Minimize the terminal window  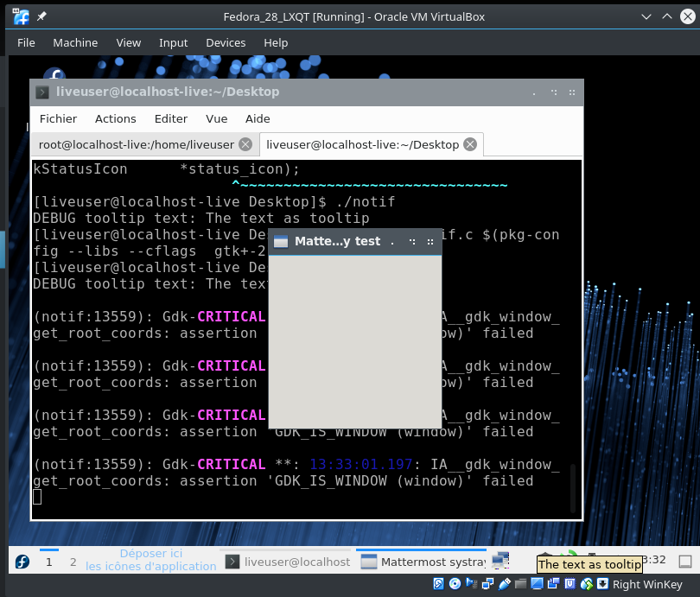point(534,92)
